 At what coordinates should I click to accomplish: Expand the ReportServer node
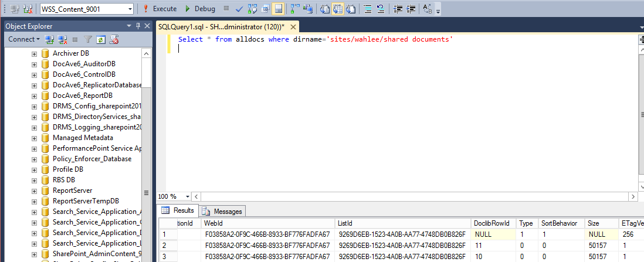coord(34,190)
